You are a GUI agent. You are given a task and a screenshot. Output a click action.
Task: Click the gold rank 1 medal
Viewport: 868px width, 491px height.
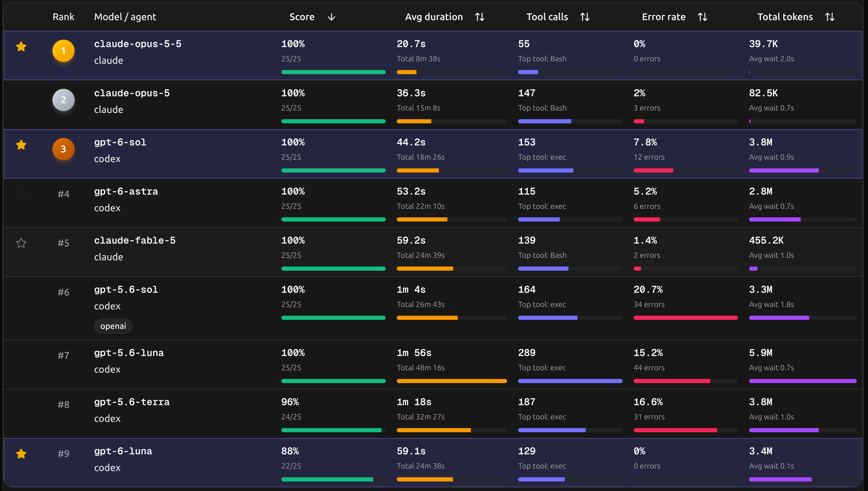pyautogui.click(x=63, y=51)
